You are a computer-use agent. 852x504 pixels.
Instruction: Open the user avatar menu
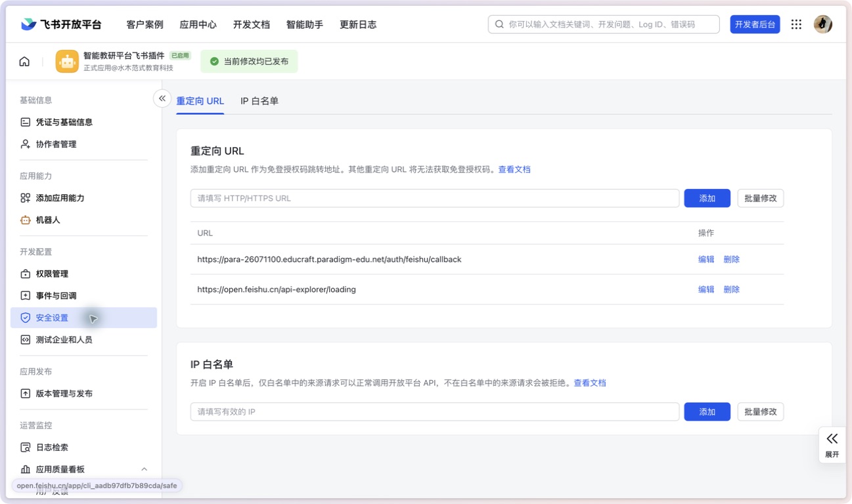coord(822,24)
